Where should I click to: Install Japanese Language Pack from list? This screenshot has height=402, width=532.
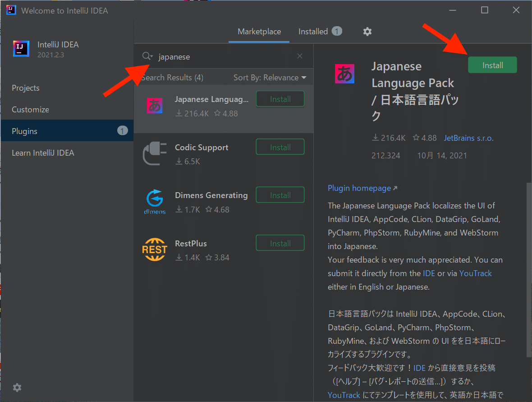(280, 99)
